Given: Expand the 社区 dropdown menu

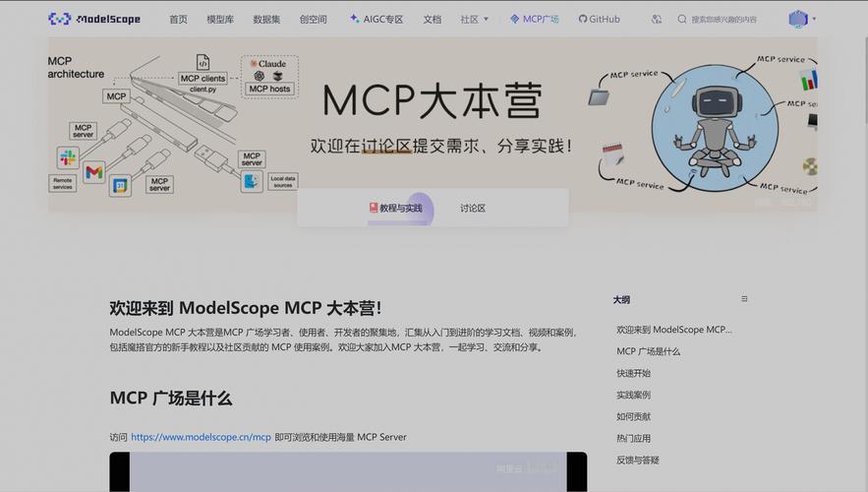Looking at the screenshot, I should click(475, 20).
